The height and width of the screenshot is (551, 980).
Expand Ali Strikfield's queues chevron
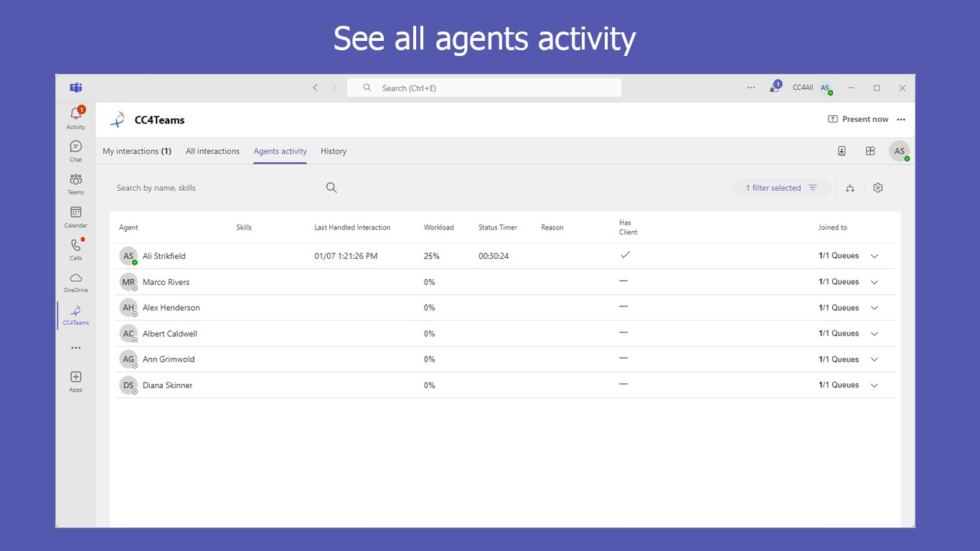click(x=874, y=256)
